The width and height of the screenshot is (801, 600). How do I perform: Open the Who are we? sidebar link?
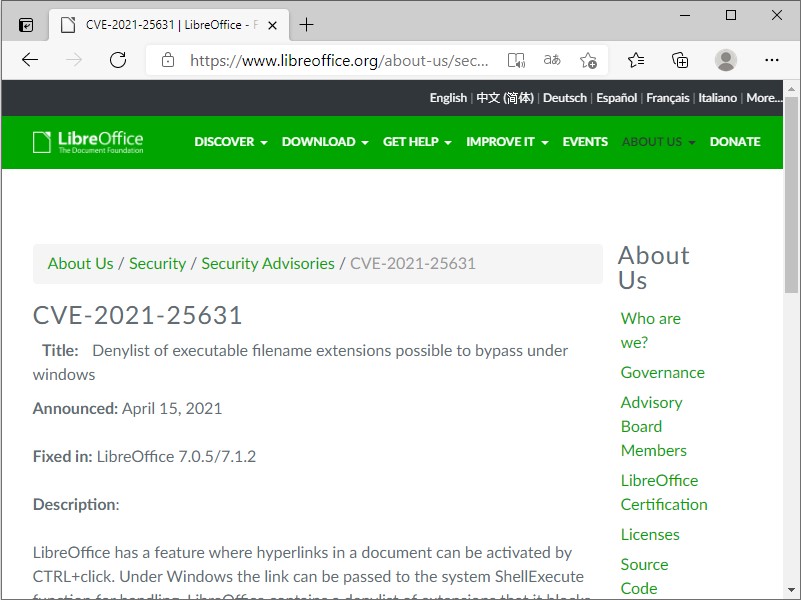pos(650,330)
